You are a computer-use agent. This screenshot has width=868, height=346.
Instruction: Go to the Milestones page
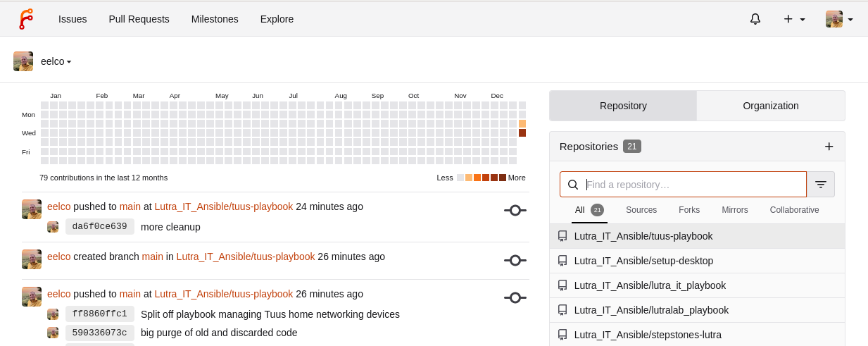215,19
